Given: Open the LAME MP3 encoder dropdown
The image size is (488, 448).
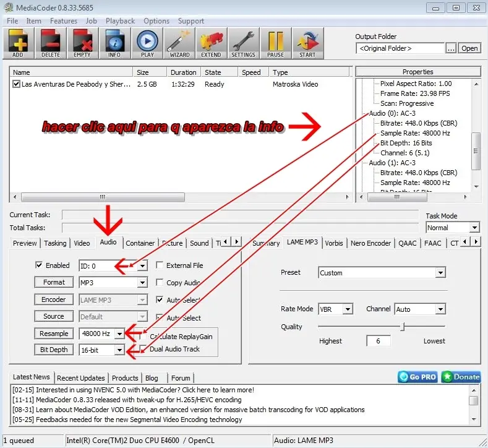Looking at the screenshot, I should (x=142, y=300).
